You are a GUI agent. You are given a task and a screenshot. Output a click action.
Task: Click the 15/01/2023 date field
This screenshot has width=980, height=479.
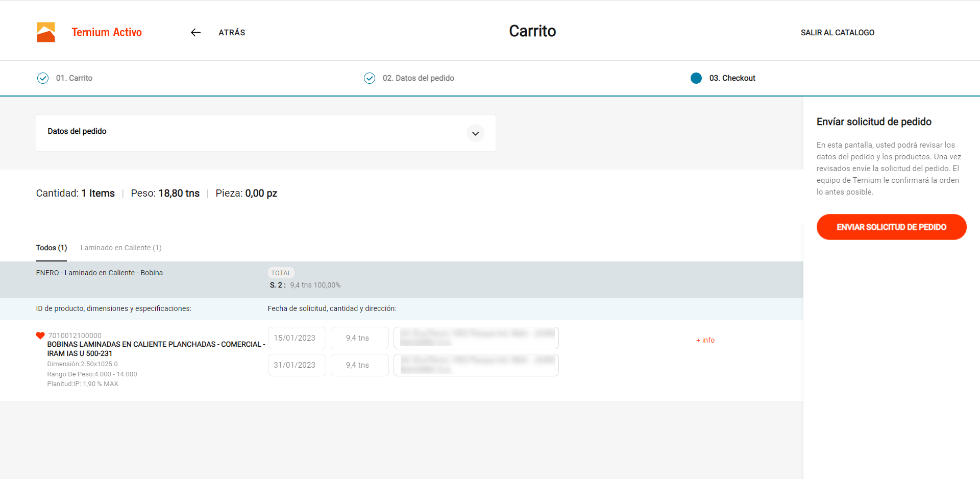[297, 338]
